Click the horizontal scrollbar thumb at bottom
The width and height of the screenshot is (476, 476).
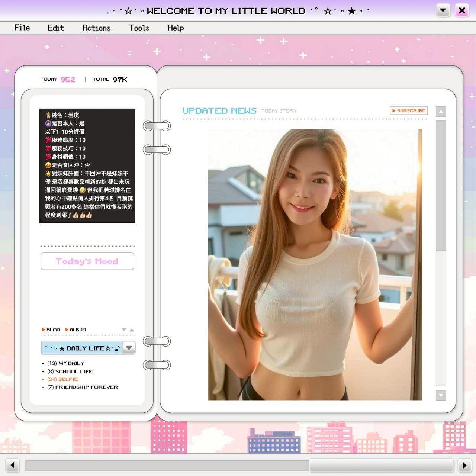click(x=381, y=465)
